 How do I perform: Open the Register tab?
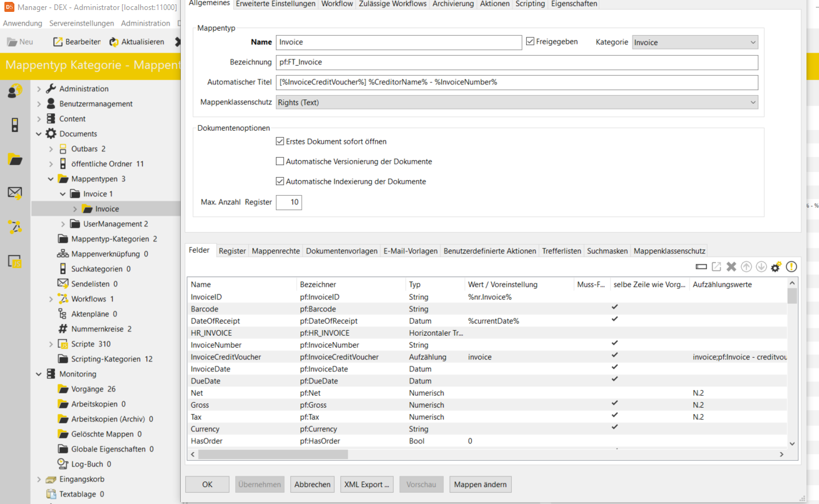(x=232, y=251)
